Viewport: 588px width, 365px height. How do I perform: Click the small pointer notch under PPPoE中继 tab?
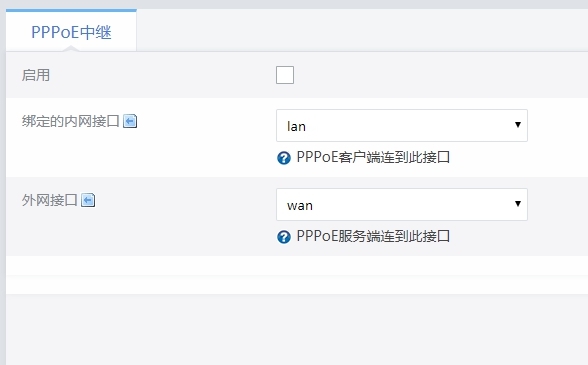(x=71, y=49)
